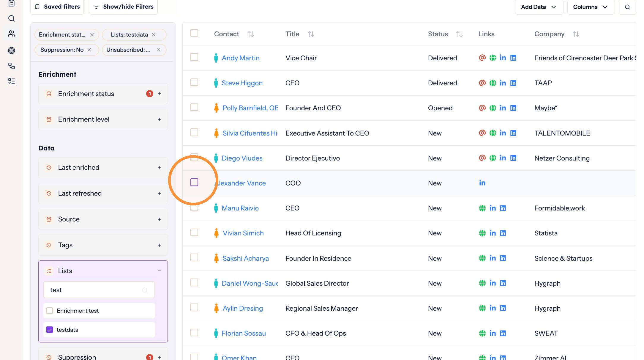The image size is (644, 360).
Task: Expand the Enrichment level filter
Action: pos(160,120)
